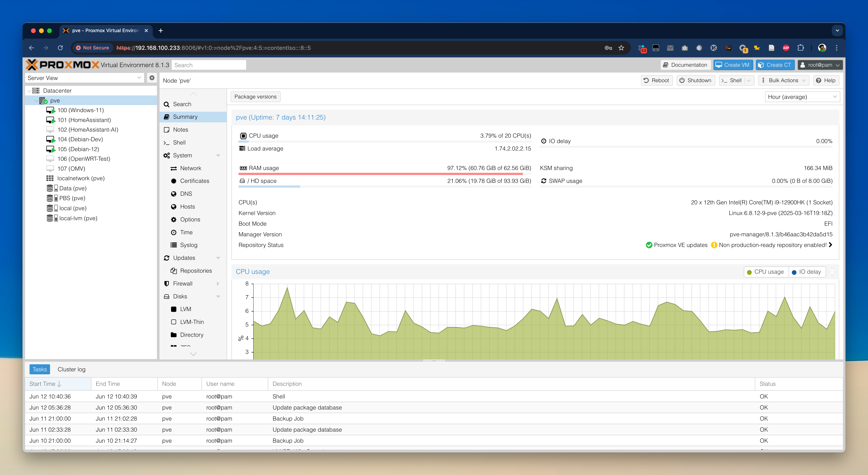Click the stopped HomeAssistant-AI VM 102 icon
This screenshot has height=475, width=868.
pyautogui.click(x=50, y=130)
